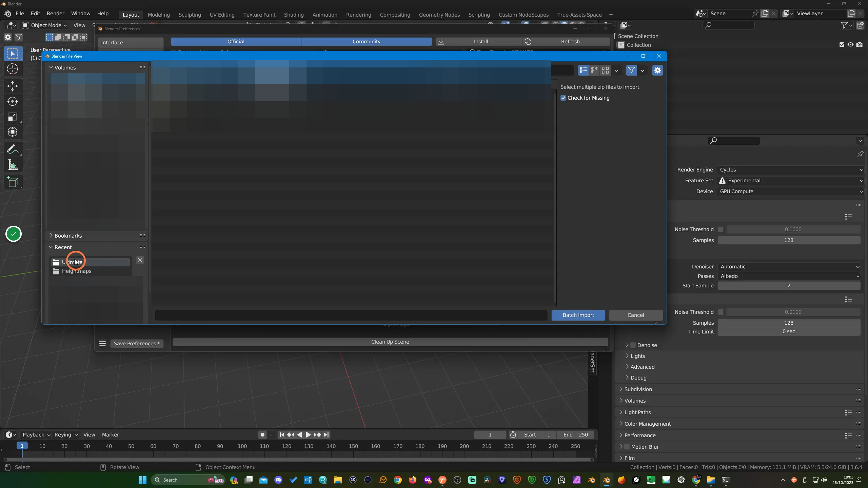Open the Device dropdown showing GPU Compute
This screenshot has width=868, height=488.
tap(790, 191)
